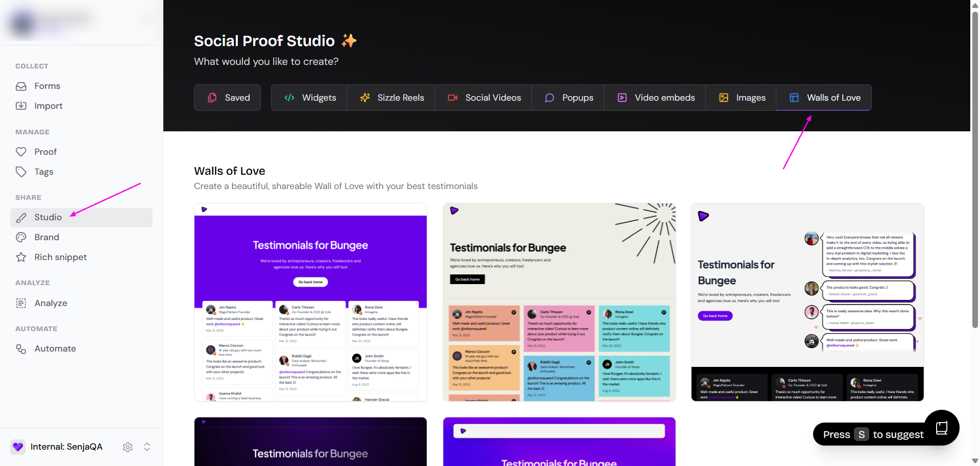This screenshot has width=980, height=466.
Task: Choose the Video embeds tab
Action: tap(656, 98)
